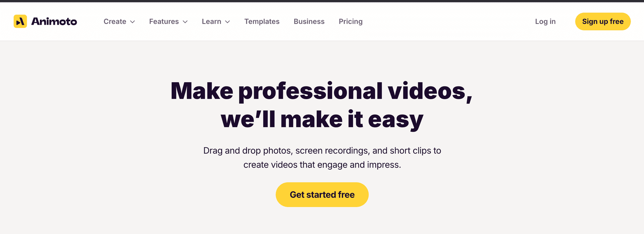Click the Animoto wordmark text
The image size is (644, 234).
coord(54,21)
